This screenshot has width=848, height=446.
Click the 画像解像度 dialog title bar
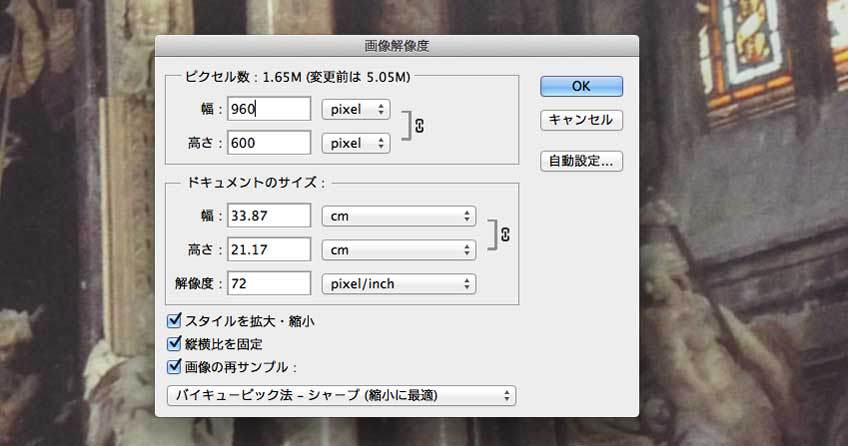point(397,46)
